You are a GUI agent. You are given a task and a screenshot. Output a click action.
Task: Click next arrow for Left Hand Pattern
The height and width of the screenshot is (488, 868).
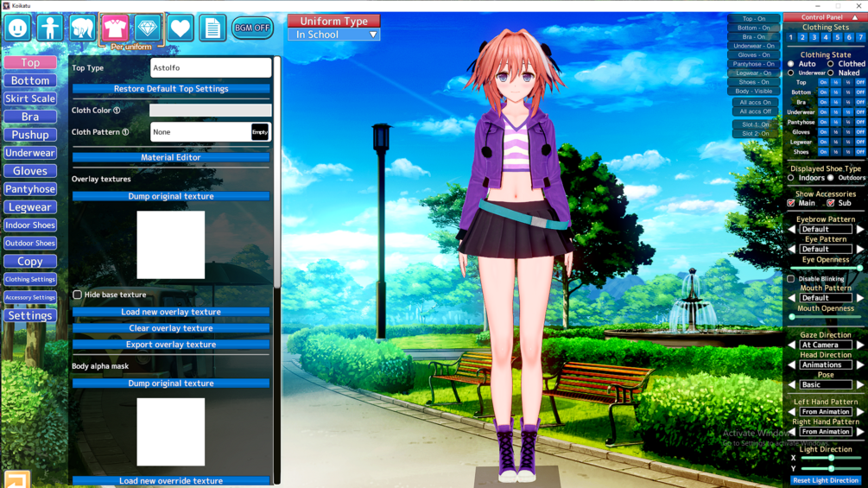pos(860,412)
